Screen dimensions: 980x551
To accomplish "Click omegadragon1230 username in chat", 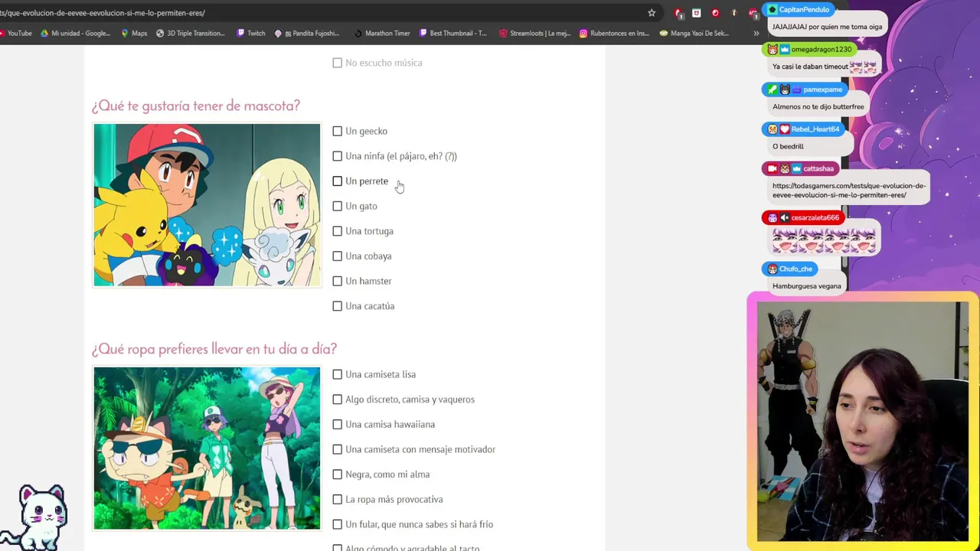I will tap(821, 49).
